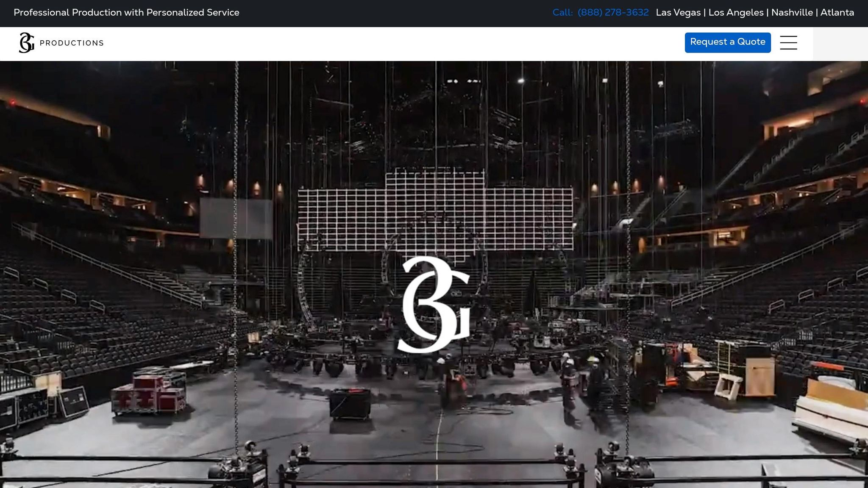This screenshot has width=868, height=488.
Task: Click the 3G Productions logo in the header
Action: click(x=61, y=43)
